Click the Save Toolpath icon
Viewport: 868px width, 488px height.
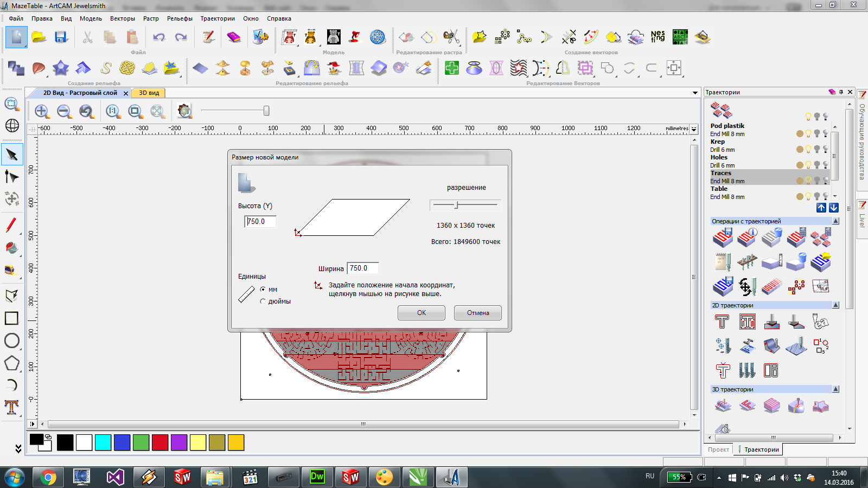tap(723, 237)
